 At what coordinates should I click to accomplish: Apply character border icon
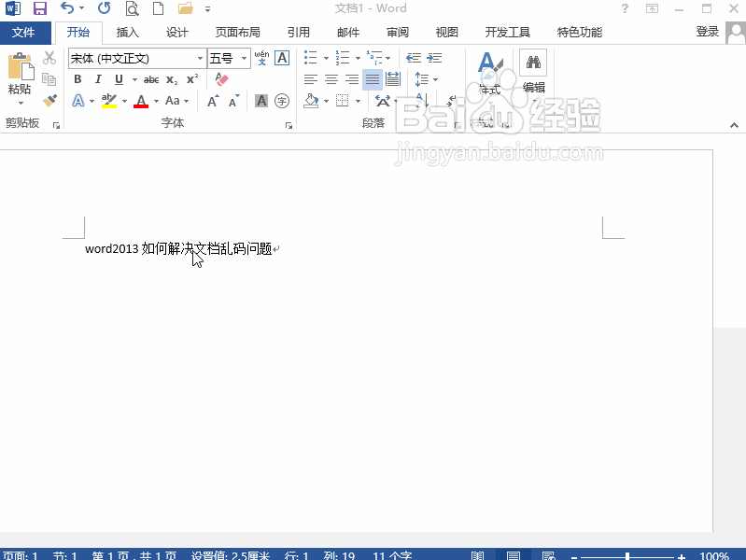pyautogui.click(x=282, y=58)
